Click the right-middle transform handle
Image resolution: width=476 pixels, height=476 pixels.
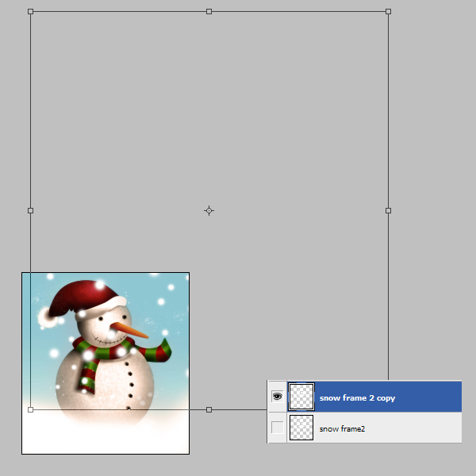388,210
